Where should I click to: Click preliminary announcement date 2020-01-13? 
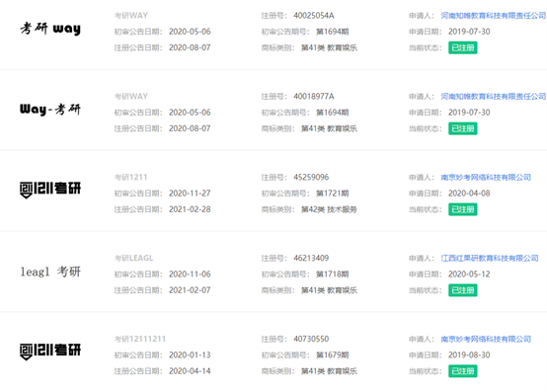point(190,355)
